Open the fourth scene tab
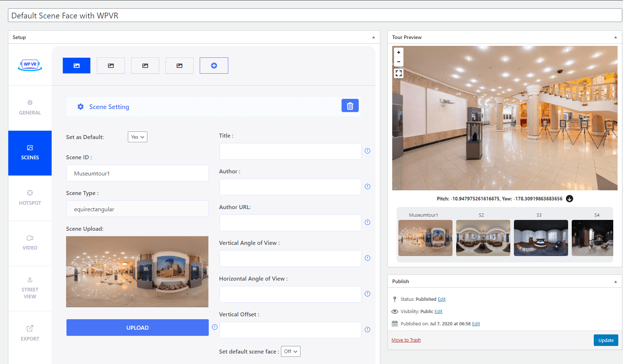The image size is (623, 364). (x=179, y=66)
